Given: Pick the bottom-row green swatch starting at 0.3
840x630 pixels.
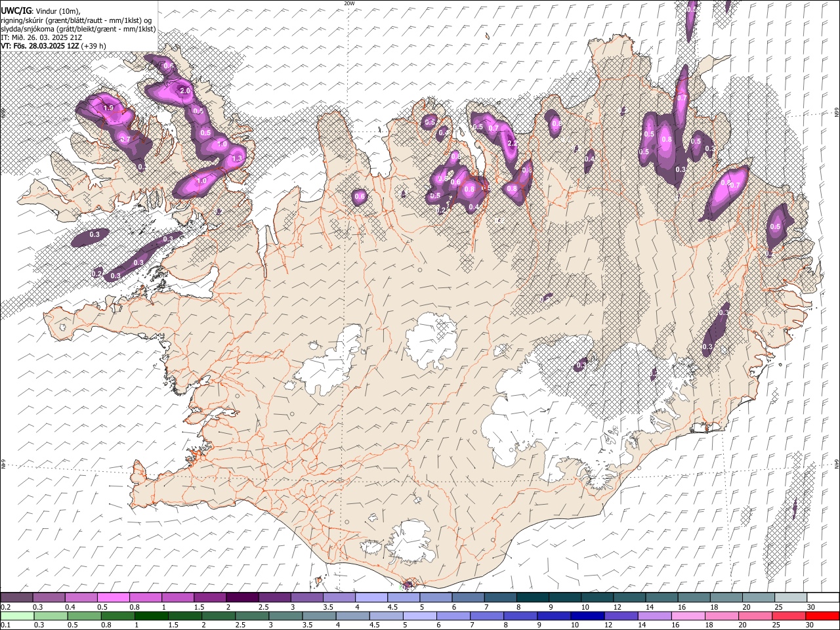Looking at the screenshot, I should (x=51, y=616).
